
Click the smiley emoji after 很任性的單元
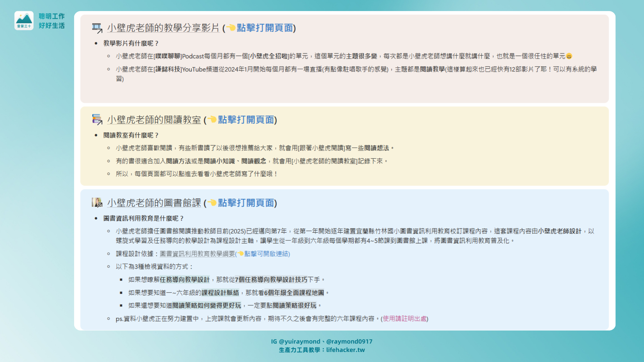pyautogui.click(x=569, y=56)
